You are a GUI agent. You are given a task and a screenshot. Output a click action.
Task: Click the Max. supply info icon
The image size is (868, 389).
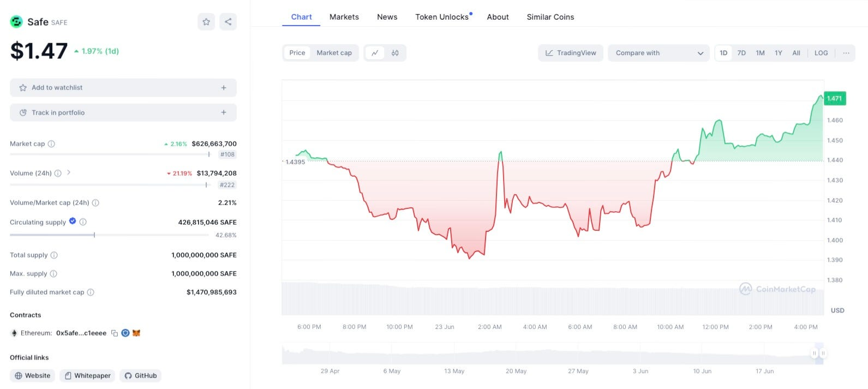pos(53,274)
